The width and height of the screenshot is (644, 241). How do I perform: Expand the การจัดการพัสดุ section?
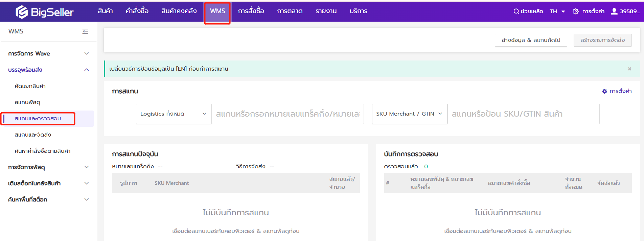point(87,167)
